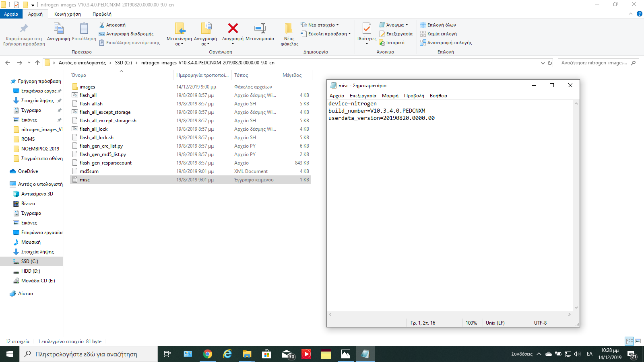Click the Cut scissors icon
This screenshot has width=644, height=362.
102,25
